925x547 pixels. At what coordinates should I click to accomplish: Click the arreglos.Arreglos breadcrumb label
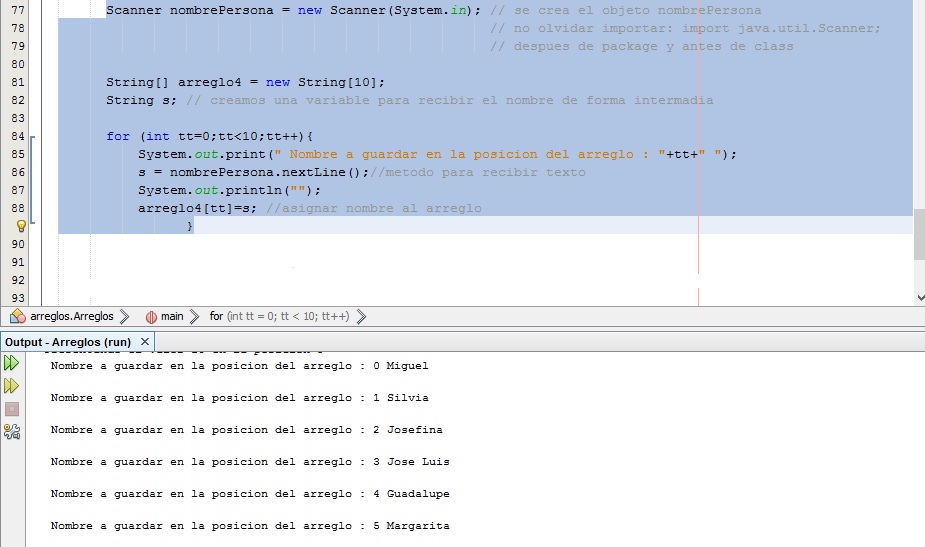(x=72, y=316)
